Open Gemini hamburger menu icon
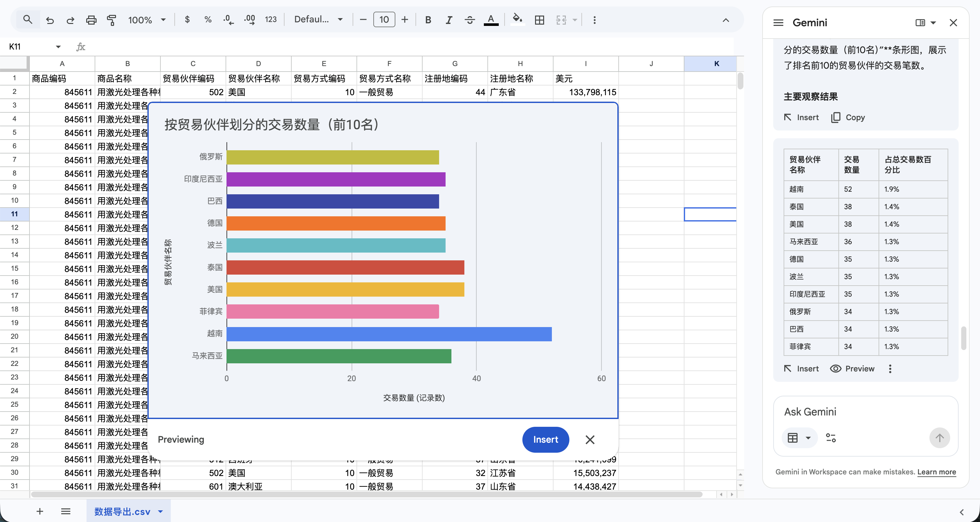The width and height of the screenshot is (980, 522). [x=778, y=23]
